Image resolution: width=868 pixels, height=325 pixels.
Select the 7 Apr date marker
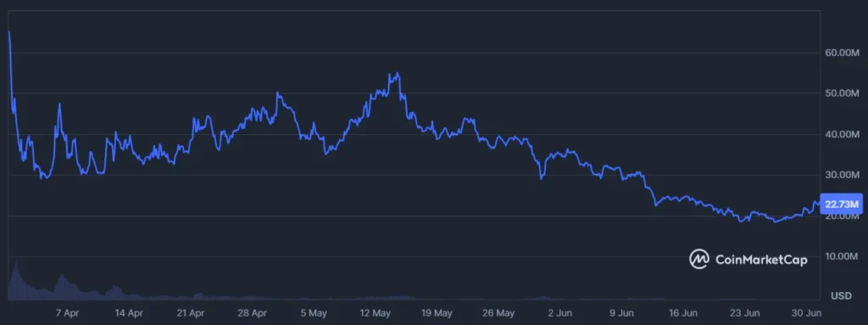point(68,313)
